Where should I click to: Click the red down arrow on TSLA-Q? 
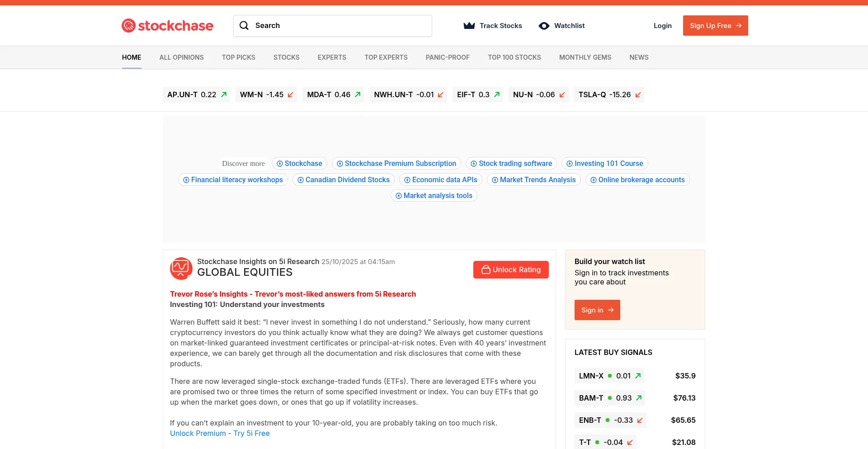click(x=638, y=95)
